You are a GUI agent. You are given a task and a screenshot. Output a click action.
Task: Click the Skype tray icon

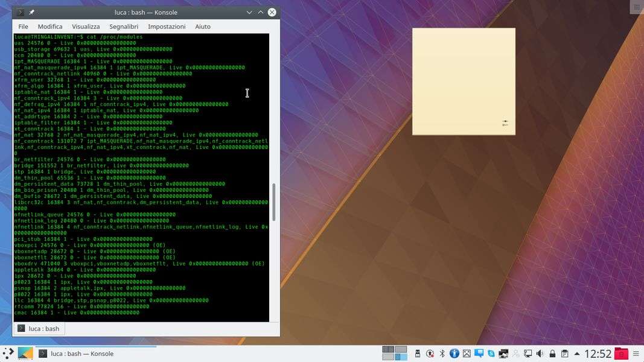coord(491,354)
